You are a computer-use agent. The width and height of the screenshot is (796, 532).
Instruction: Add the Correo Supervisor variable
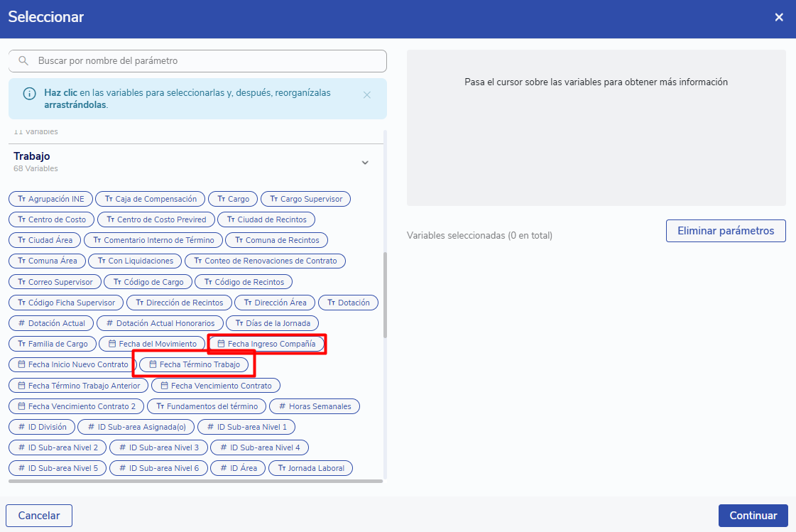tap(55, 282)
